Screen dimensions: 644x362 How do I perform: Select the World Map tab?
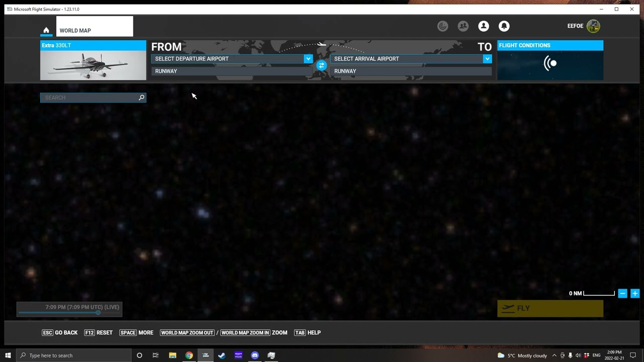click(95, 27)
